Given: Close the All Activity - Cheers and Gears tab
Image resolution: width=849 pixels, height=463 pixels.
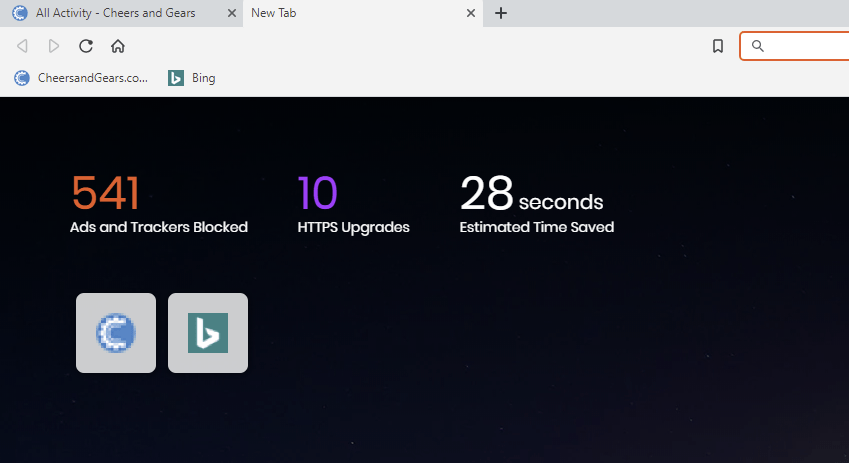Looking at the screenshot, I should tap(232, 13).
